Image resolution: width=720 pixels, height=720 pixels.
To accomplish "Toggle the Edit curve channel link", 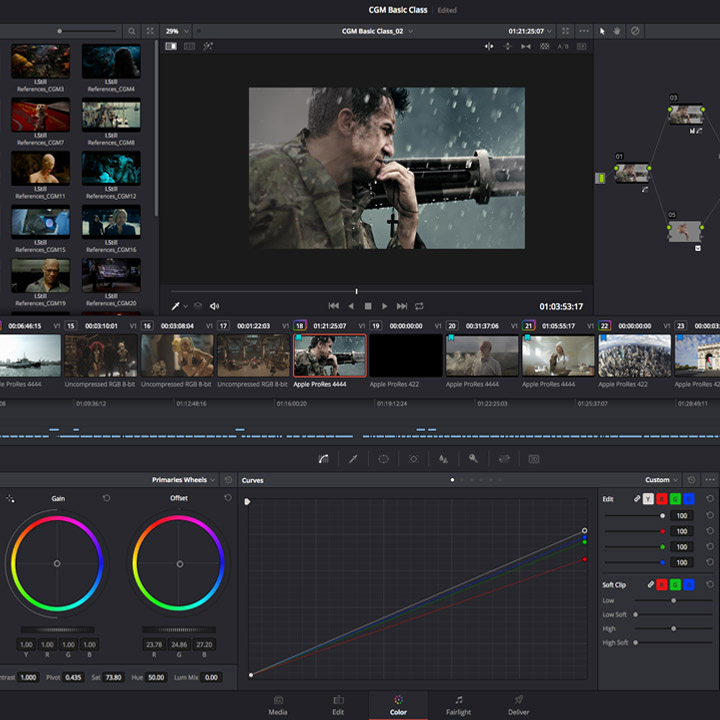I will (637, 499).
